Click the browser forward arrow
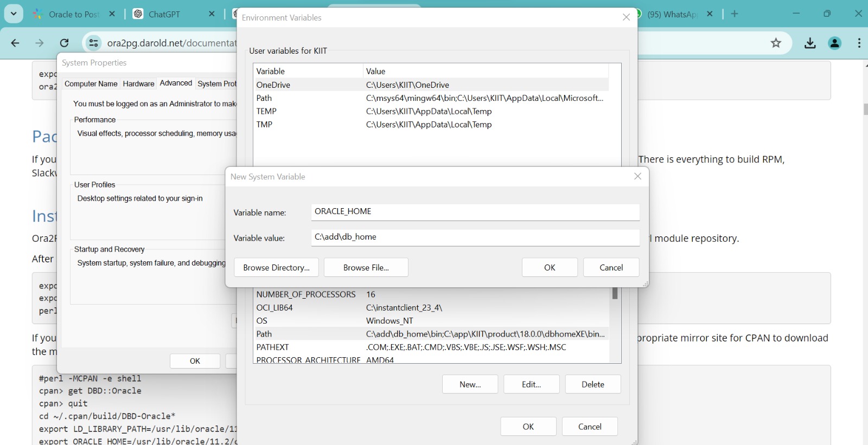Screen dimensions: 868x445 pyautogui.click(x=40, y=43)
